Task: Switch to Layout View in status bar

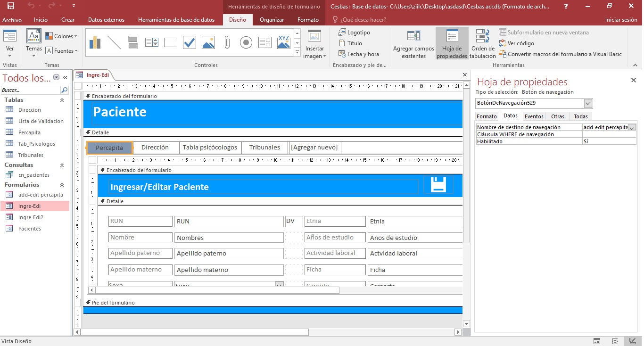Action: [x=614, y=341]
